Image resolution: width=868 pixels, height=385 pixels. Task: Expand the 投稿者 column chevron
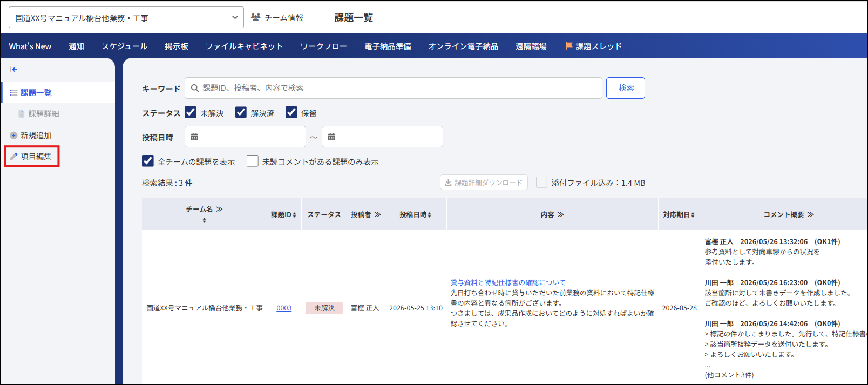[x=377, y=215]
